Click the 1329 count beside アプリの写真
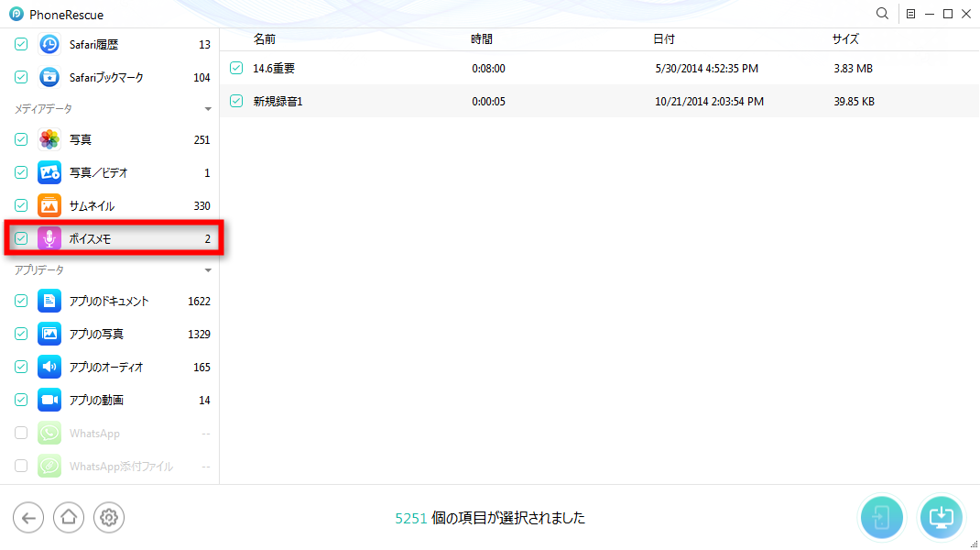 click(x=199, y=335)
